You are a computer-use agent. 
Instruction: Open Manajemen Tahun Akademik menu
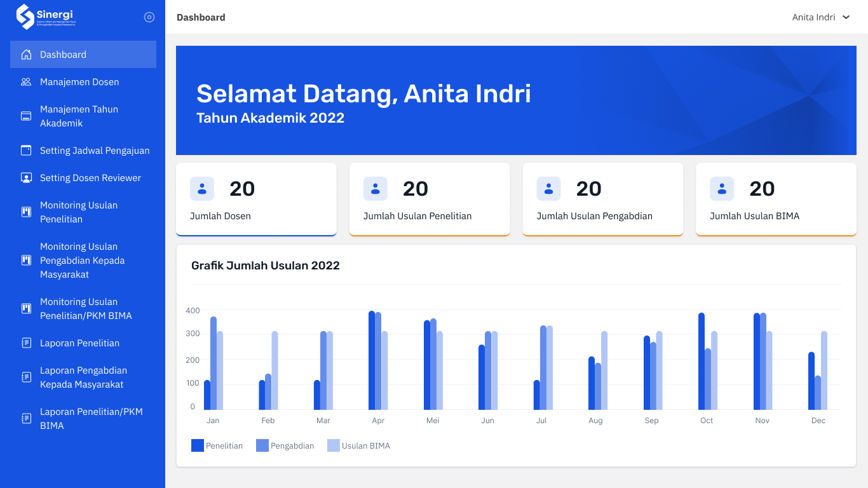click(83, 116)
